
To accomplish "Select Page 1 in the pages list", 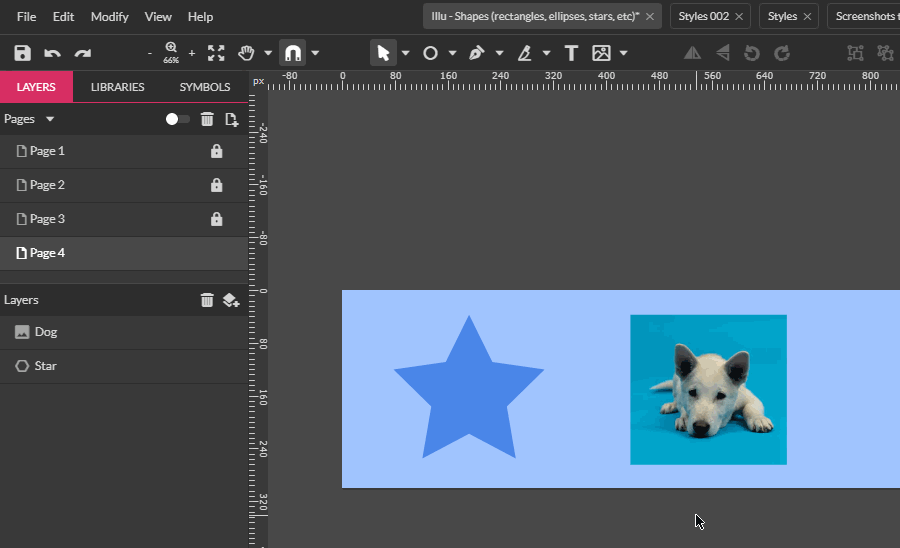I will tap(124, 151).
